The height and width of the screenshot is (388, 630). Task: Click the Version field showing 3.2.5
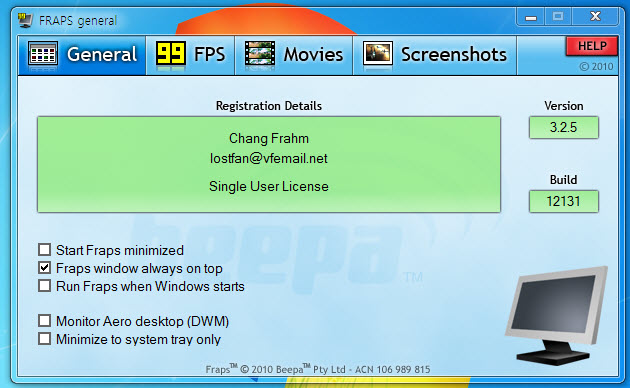[564, 127]
